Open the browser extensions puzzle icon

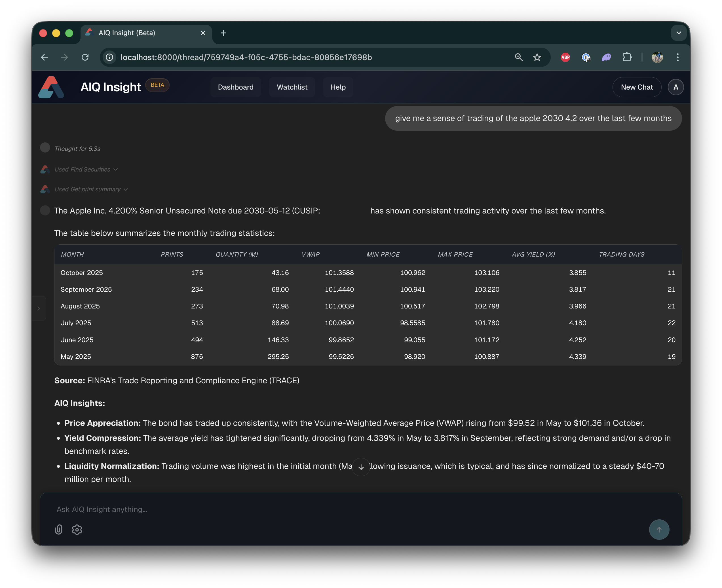(x=627, y=57)
